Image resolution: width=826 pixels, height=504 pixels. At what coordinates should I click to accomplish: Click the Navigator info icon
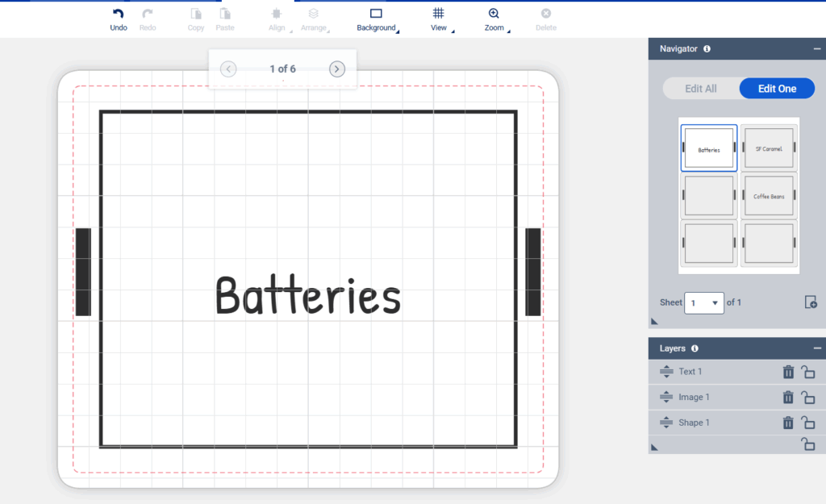pos(707,49)
